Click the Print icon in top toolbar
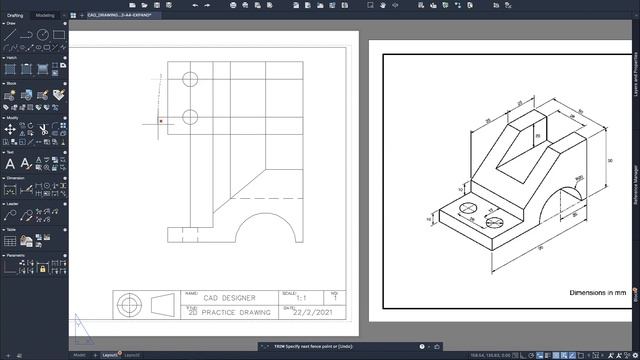This screenshot has height=360, width=640. (233, 5)
